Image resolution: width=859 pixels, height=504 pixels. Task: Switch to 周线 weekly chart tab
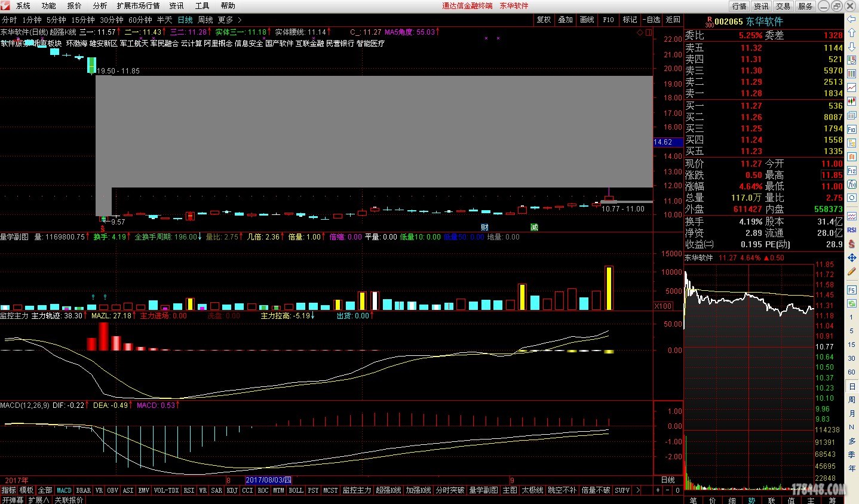click(x=205, y=20)
